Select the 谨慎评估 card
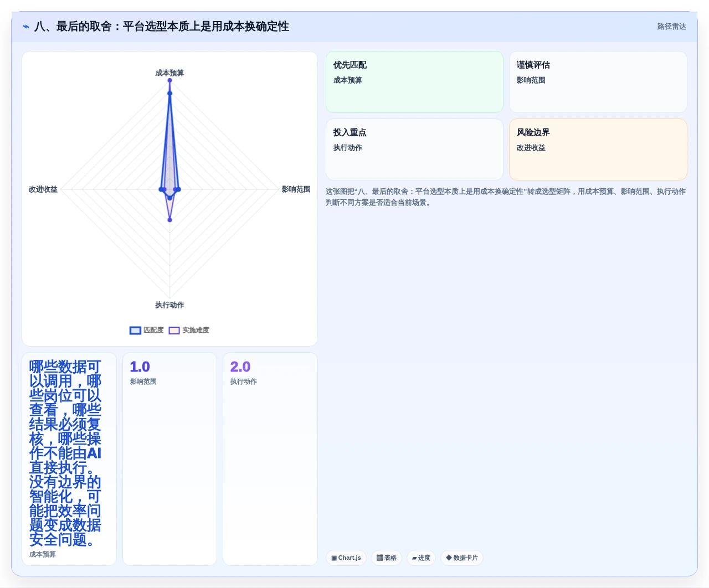The image size is (709, 588). pos(598,82)
